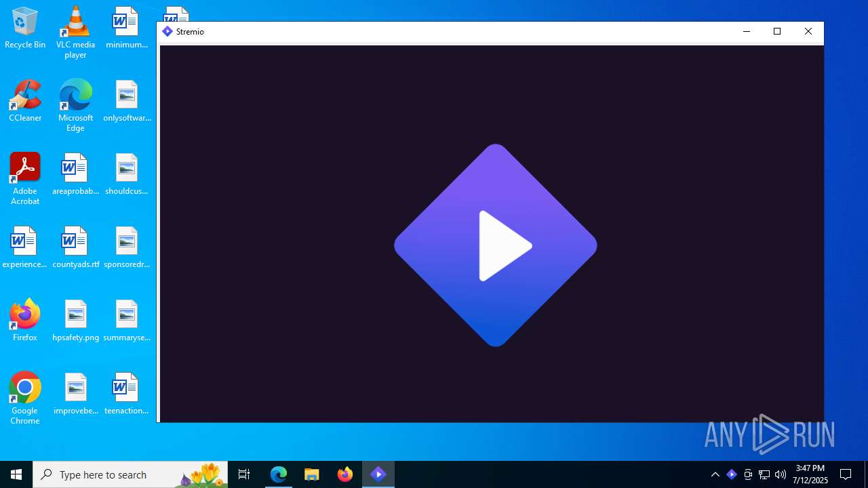Screen dimensions: 868x488
Task: Select the areaprobab... Word document
Action: click(x=75, y=175)
